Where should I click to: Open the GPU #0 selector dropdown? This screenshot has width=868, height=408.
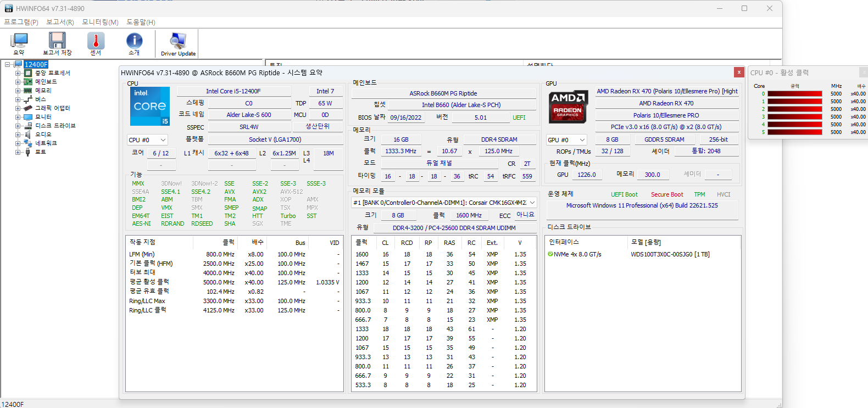pos(566,140)
